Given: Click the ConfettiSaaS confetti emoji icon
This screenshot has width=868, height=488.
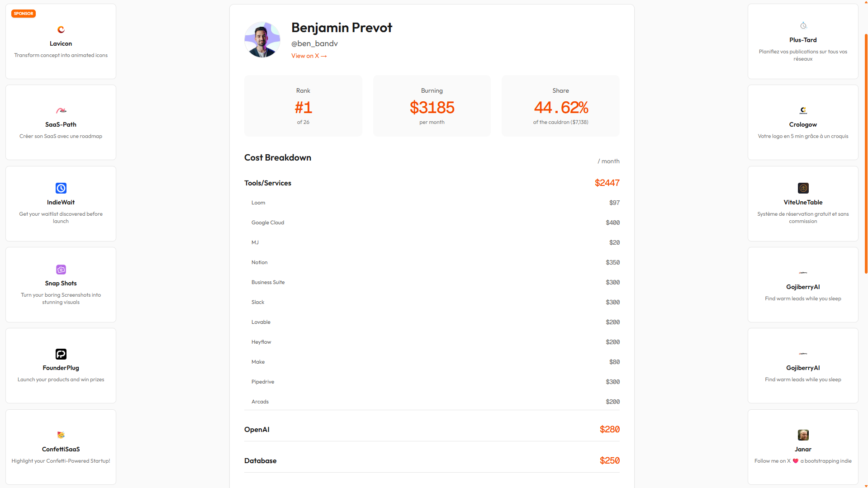Looking at the screenshot, I should click(x=61, y=435).
